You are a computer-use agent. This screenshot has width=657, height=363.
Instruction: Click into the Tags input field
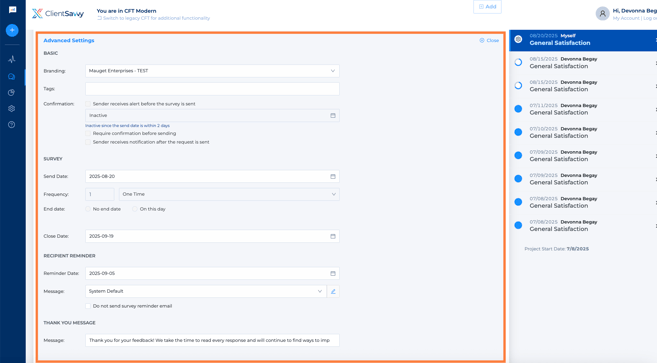pos(212,89)
